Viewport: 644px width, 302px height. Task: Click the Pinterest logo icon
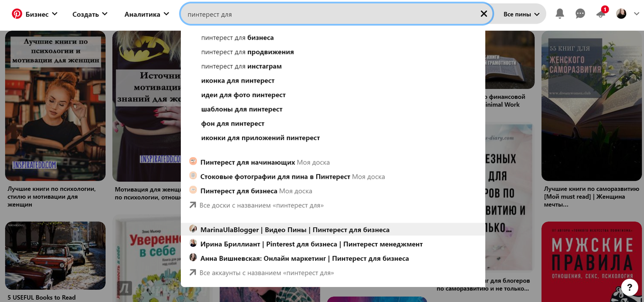click(x=17, y=14)
